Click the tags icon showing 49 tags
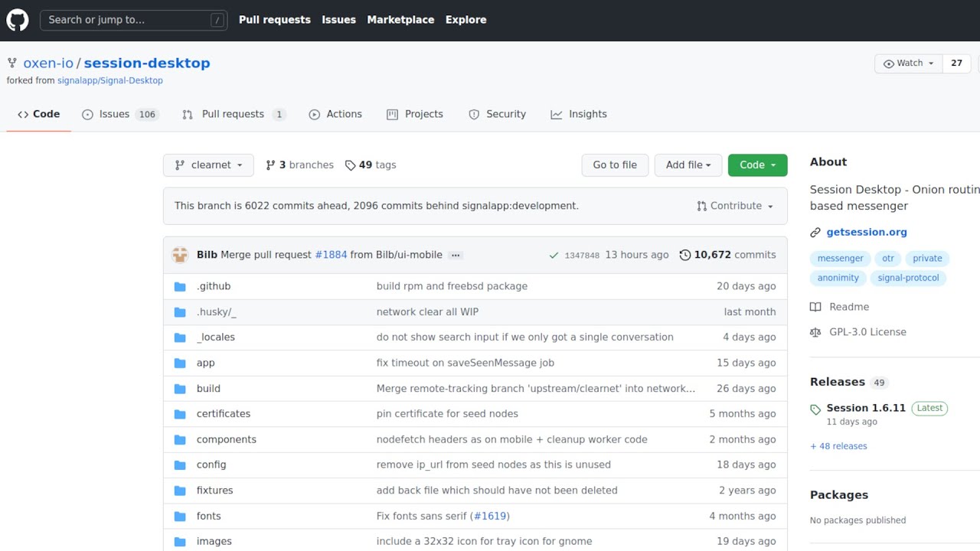This screenshot has height=551, width=980. [x=351, y=165]
